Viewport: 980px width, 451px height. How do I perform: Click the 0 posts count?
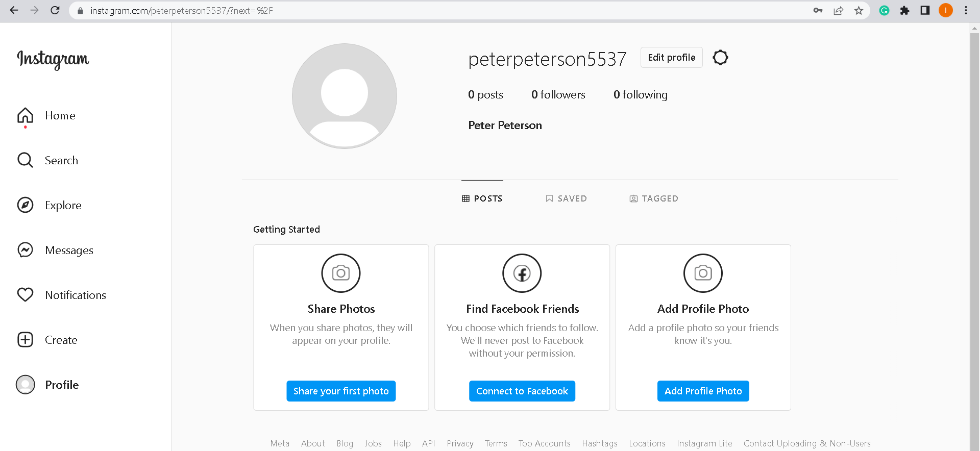click(x=485, y=95)
